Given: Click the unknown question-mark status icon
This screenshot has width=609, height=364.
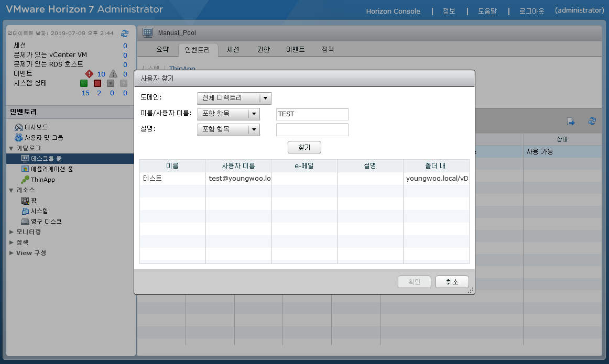Looking at the screenshot, I should [124, 83].
